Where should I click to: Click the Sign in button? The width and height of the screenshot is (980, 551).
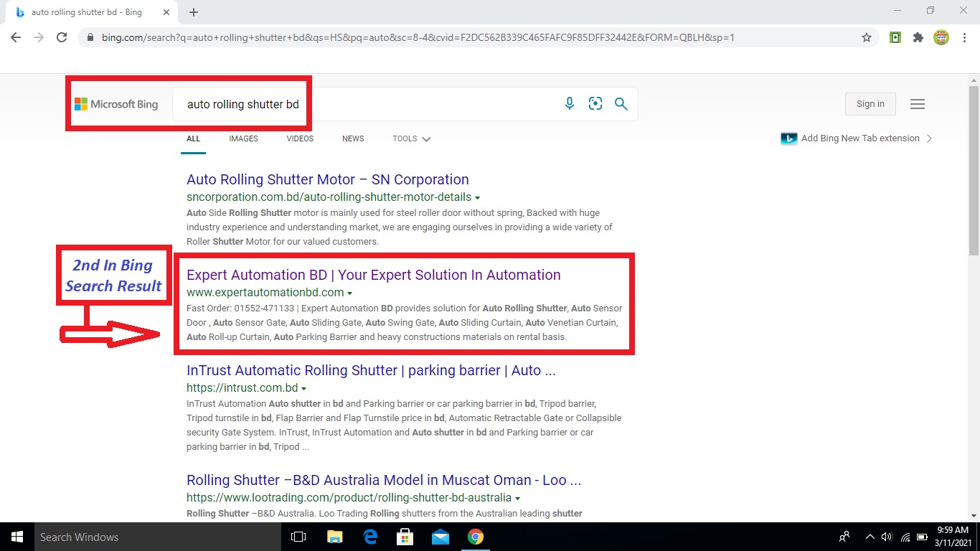point(870,104)
